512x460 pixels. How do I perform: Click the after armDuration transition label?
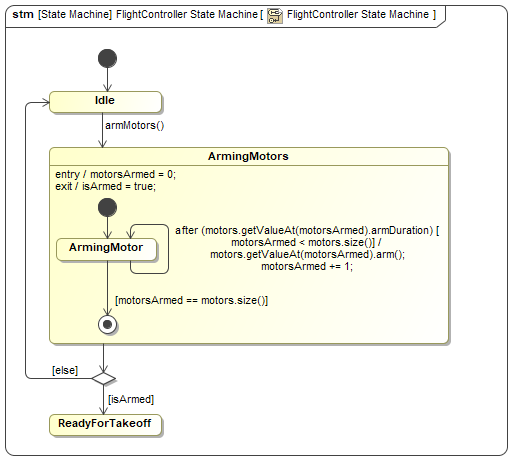click(x=307, y=248)
